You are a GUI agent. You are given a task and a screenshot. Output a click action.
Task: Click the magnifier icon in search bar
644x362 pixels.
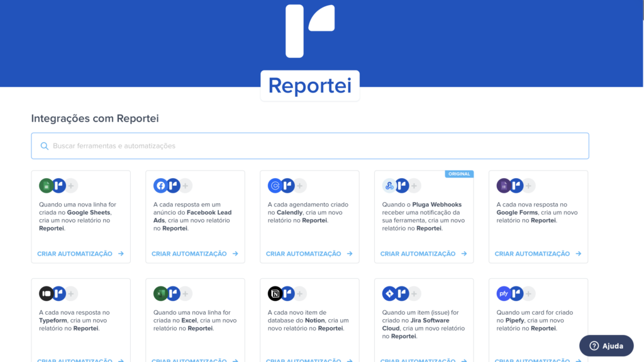pos(45,146)
